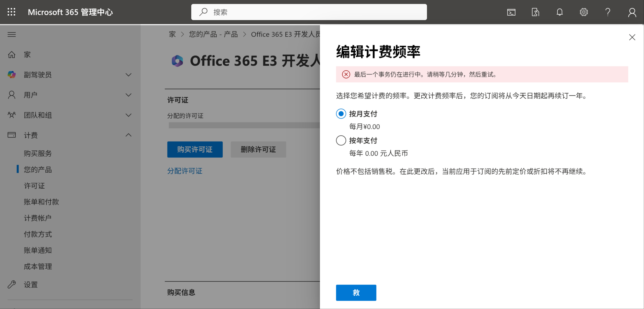Viewport: 644px width, 309px height.
Task: Click the 分配许可证 link
Action: pos(185,171)
